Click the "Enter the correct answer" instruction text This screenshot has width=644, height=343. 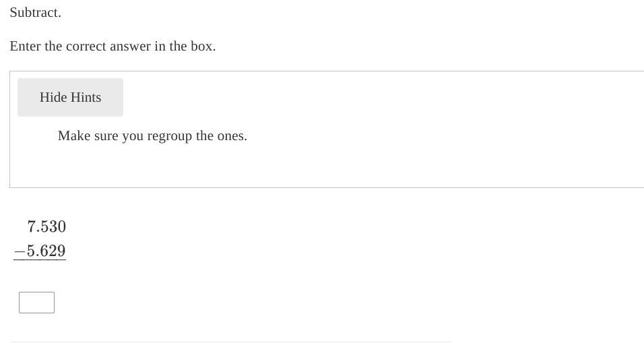(112, 46)
